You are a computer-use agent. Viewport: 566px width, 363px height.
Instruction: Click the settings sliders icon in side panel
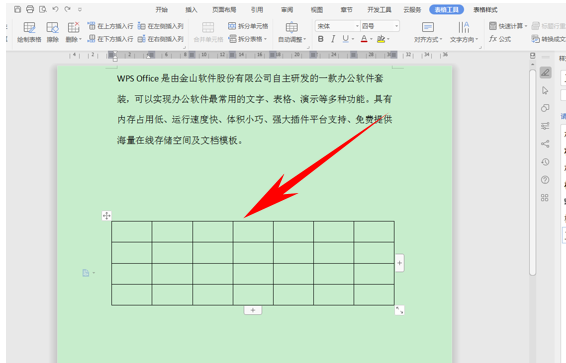pos(545,126)
